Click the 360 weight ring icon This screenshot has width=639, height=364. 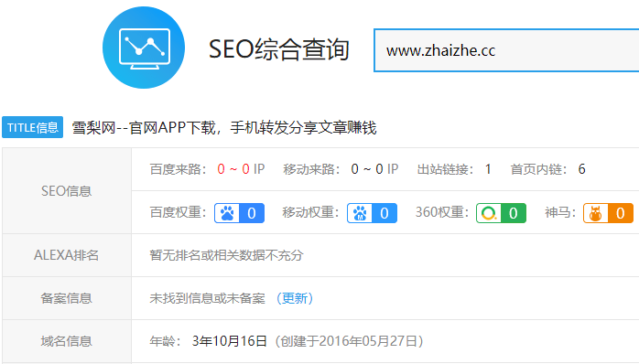click(489, 213)
